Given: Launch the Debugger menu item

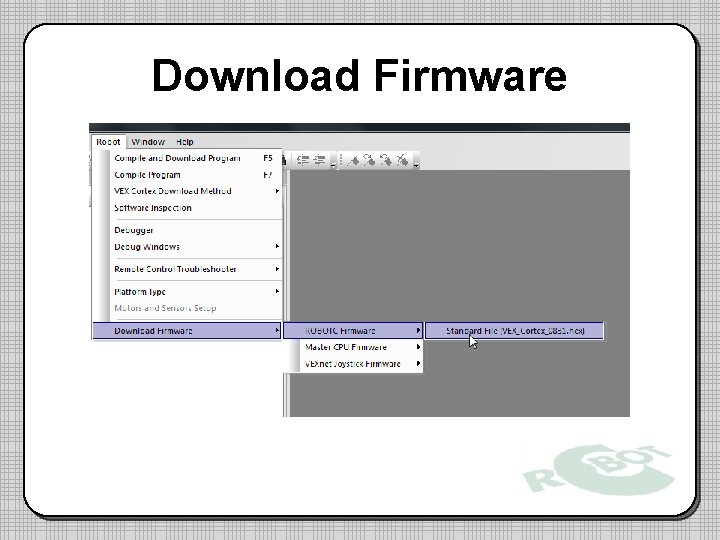Looking at the screenshot, I should tap(187, 230).
